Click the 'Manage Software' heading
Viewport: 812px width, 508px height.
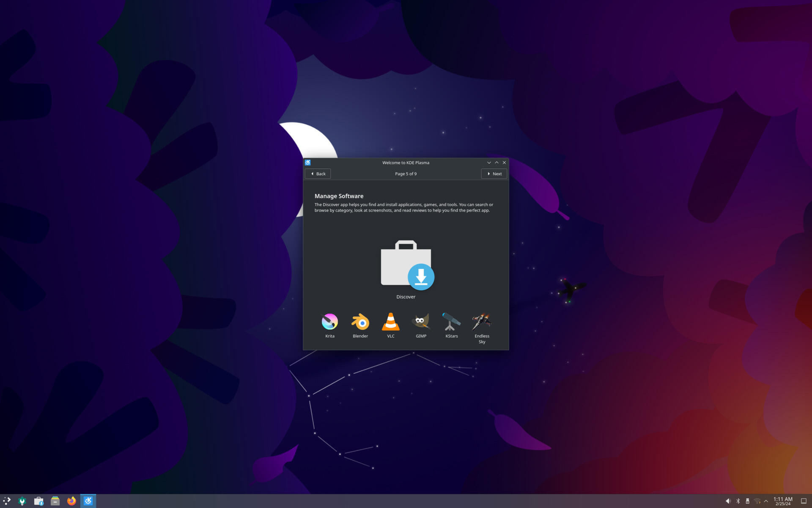(x=339, y=196)
